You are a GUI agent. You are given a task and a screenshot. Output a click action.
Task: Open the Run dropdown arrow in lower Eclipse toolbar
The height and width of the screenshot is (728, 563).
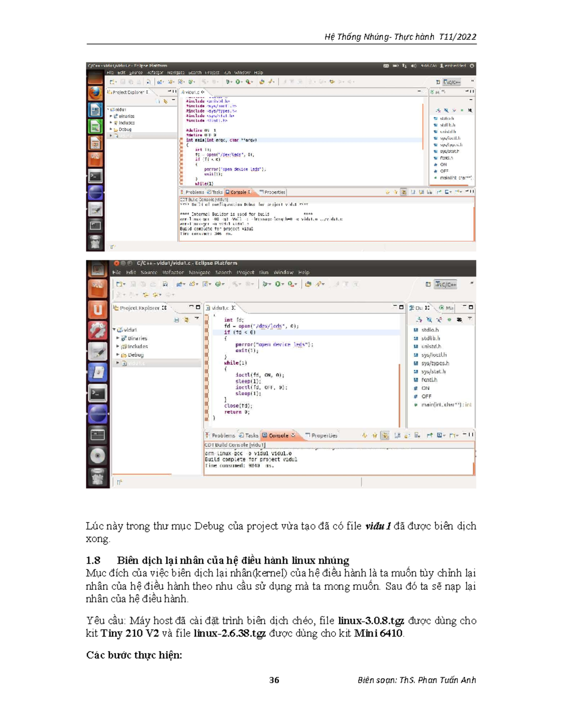coord(283,285)
